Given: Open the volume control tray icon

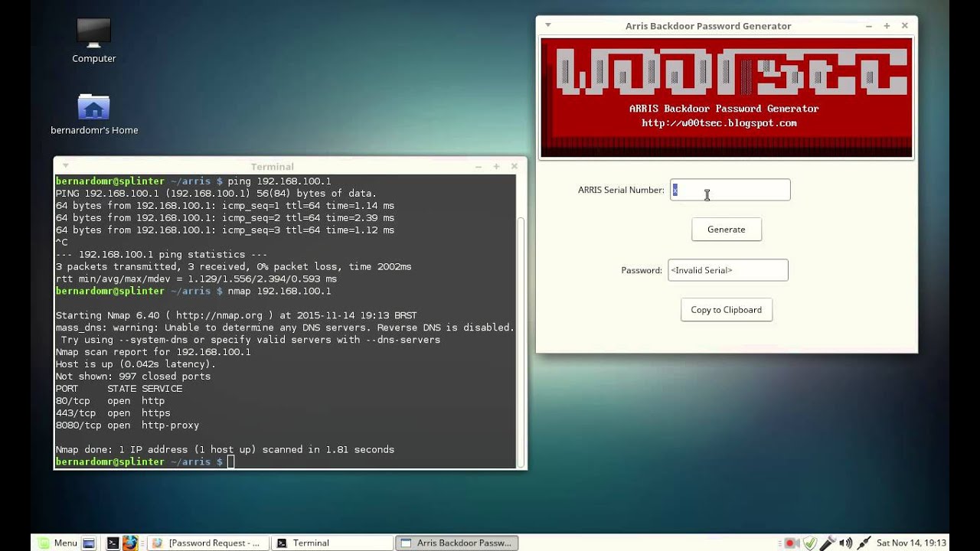Looking at the screenshot, I should (846, 543).
